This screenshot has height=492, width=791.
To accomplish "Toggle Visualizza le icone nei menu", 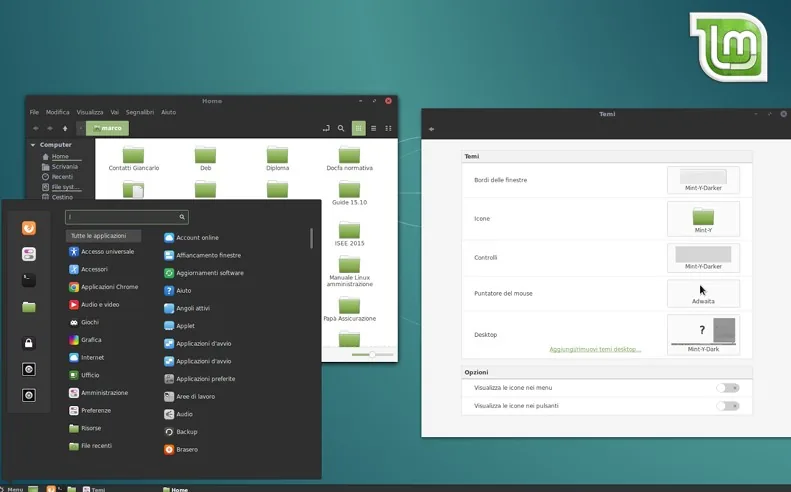I will coord(727,388).
